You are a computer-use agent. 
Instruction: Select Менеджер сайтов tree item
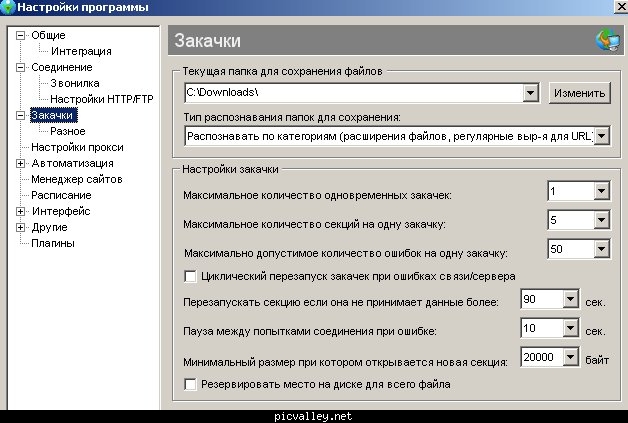click(x=77, y=179)
